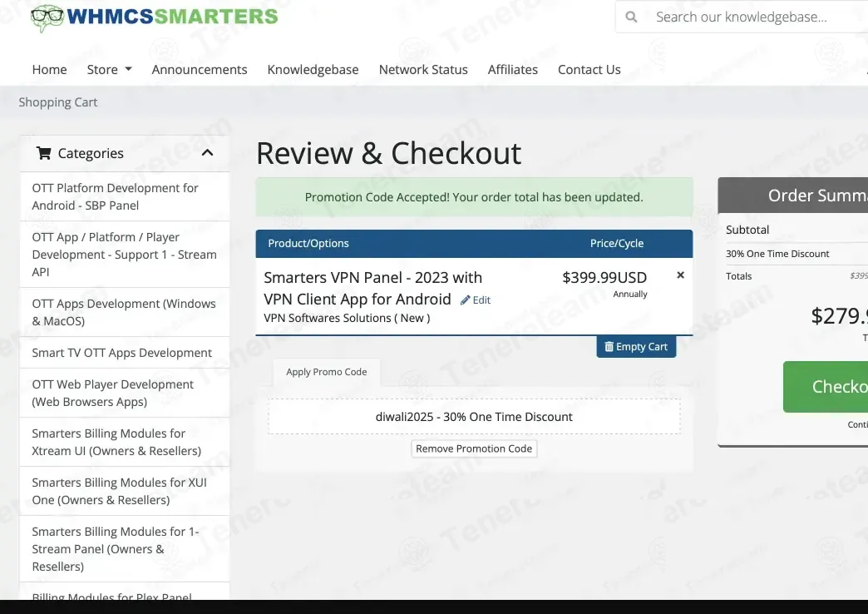Select OTT App / Platform / Player Development category

coord(125,255)
